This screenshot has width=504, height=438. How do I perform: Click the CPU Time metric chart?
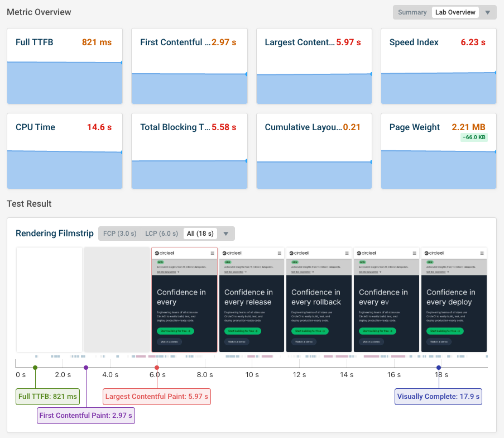click(65, 169)
